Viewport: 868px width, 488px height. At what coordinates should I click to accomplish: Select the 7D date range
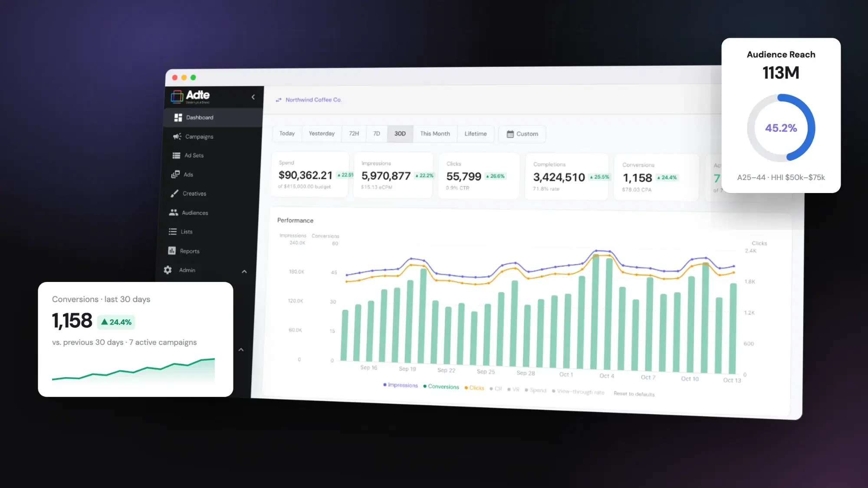click(377, 134)
